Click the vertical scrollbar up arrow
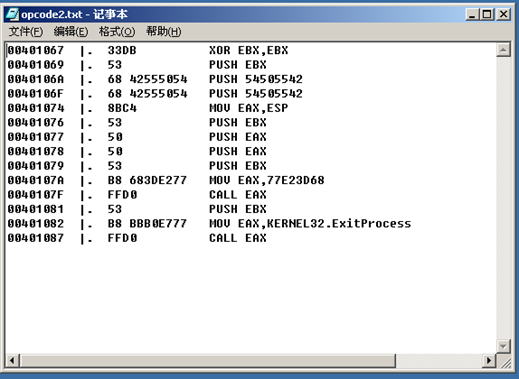Image resolution: width=519 pixels, height=379 pixels. [503, 50]
